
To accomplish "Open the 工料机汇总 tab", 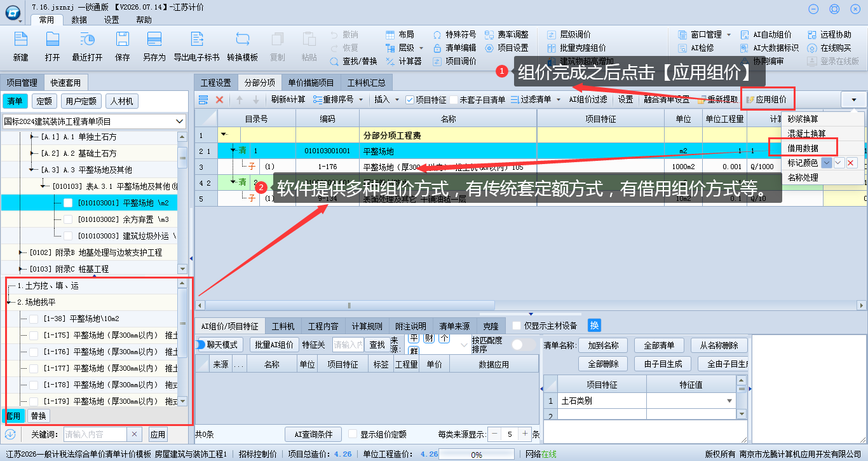I will tap(367, 82).
